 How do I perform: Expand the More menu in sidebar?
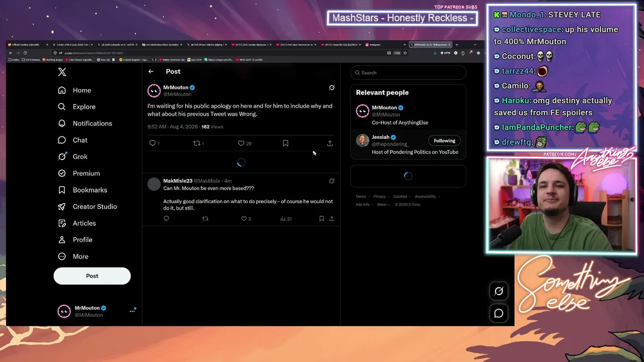73,256
